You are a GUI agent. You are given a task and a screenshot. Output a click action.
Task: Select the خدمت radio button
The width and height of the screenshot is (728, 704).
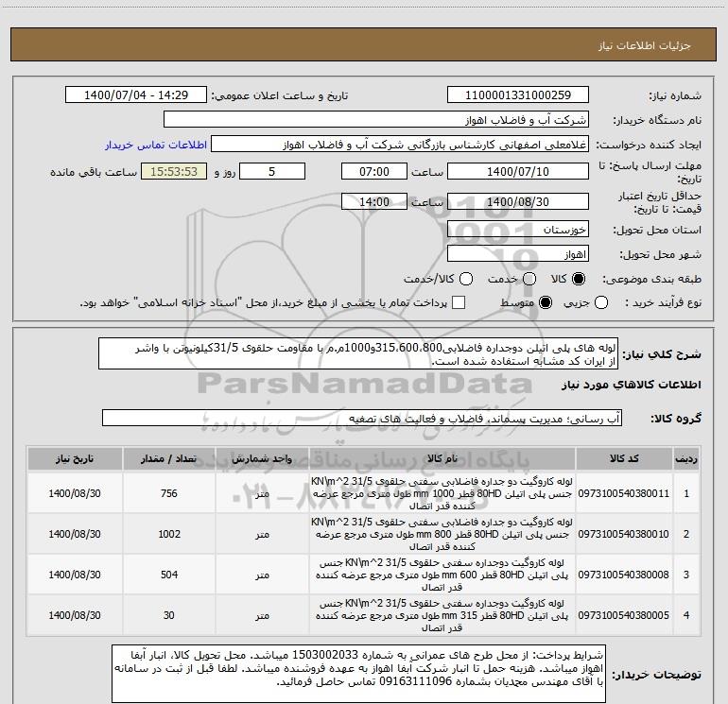coord(529,279)
